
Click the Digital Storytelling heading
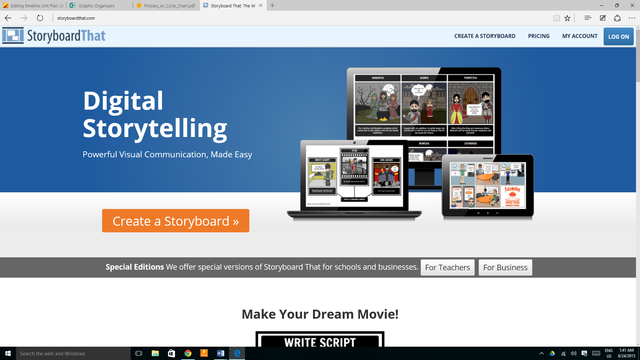[x=155, y=114]
